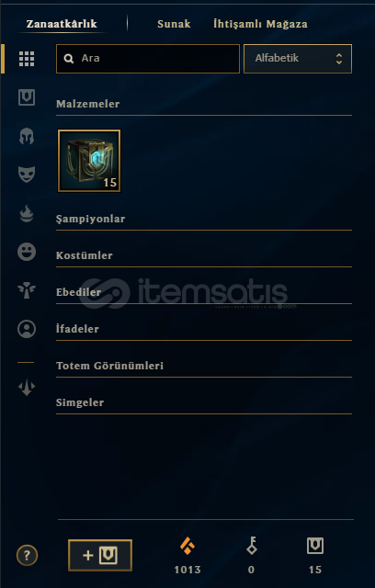375x588 pixels.
Task: Click the orange essence currency icon
Action: pos(187,546)
